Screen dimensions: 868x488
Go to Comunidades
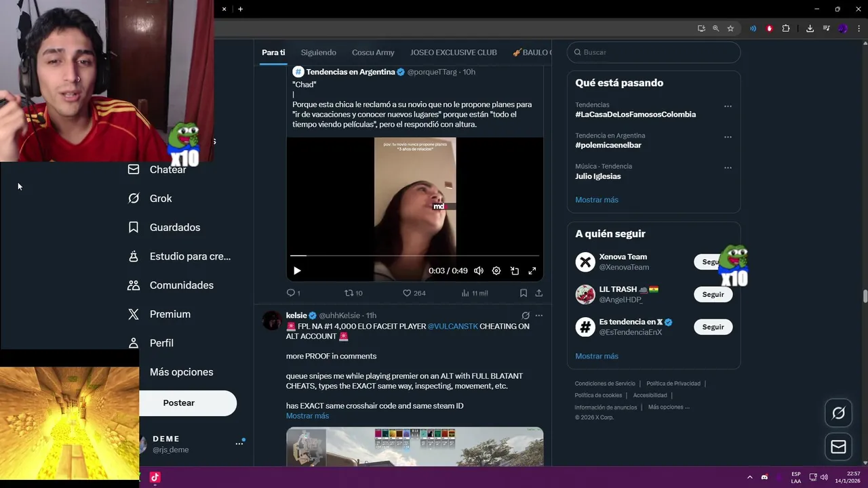tap(170, 285)
